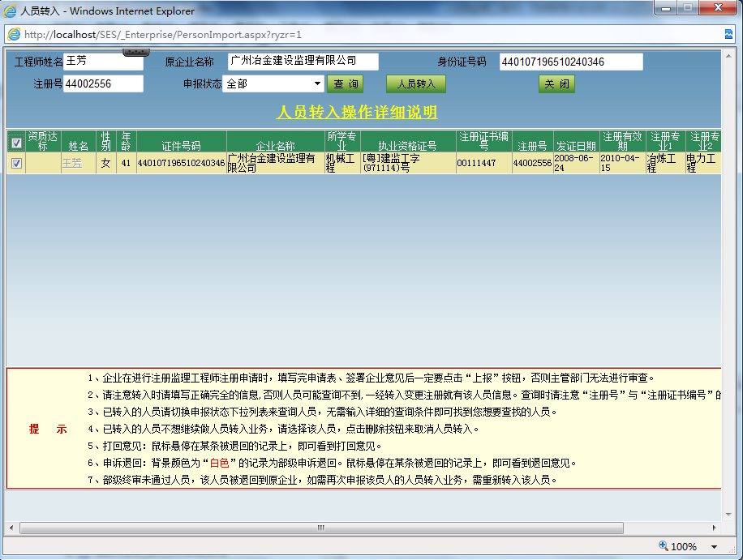Open the 人员转入操作详细说明 link

coord(357,112)
